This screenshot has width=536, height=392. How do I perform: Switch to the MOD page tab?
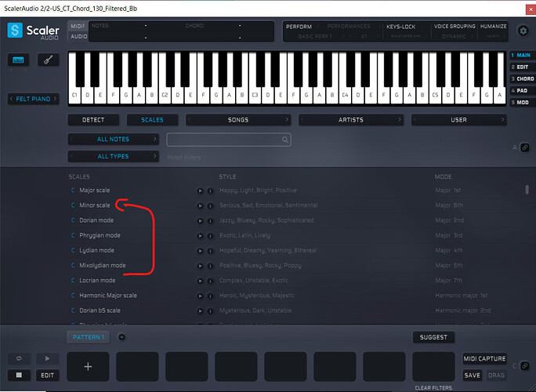tap(523, 102)
